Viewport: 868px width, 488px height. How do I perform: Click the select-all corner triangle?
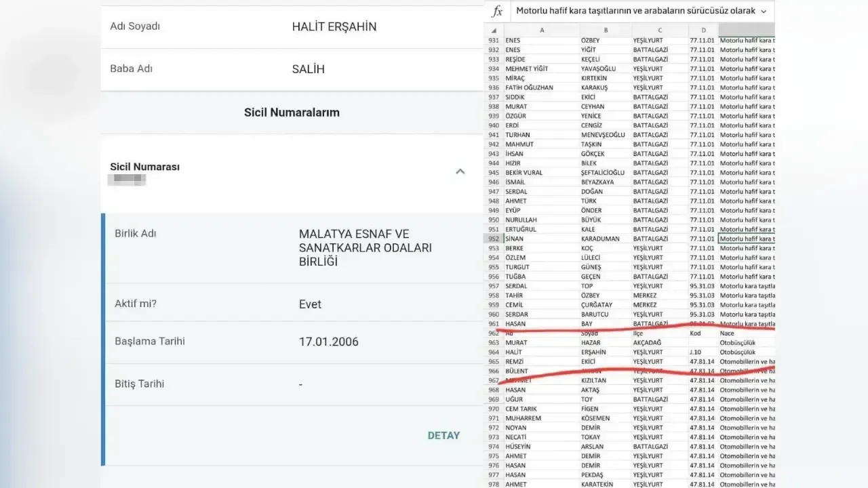[x=494, y=30]
